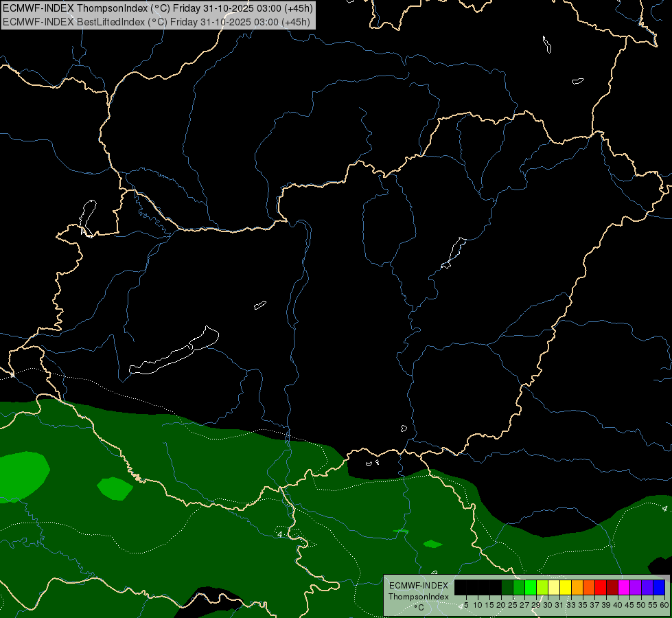The width and height of the screenshot is (672, 618).
Task: Click legend scale value '35'
Action: tap(583, 605)
